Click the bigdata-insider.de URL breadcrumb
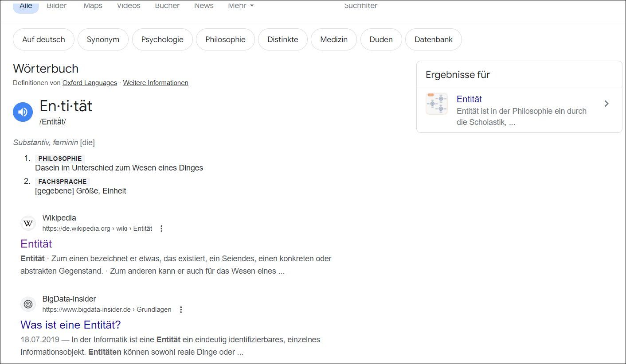This screenshot has width=626, height=364. [107, 310]
